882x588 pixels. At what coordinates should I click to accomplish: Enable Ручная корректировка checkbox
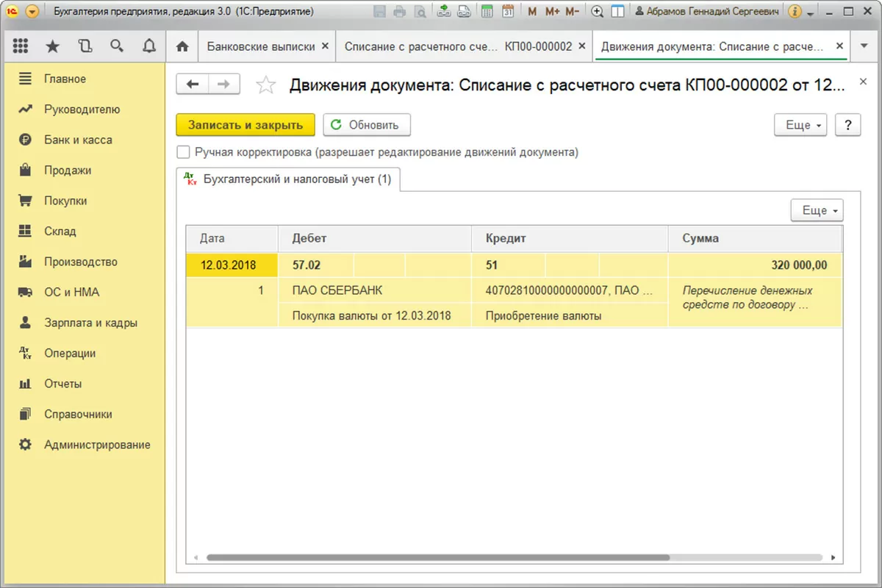pos(183,153)
